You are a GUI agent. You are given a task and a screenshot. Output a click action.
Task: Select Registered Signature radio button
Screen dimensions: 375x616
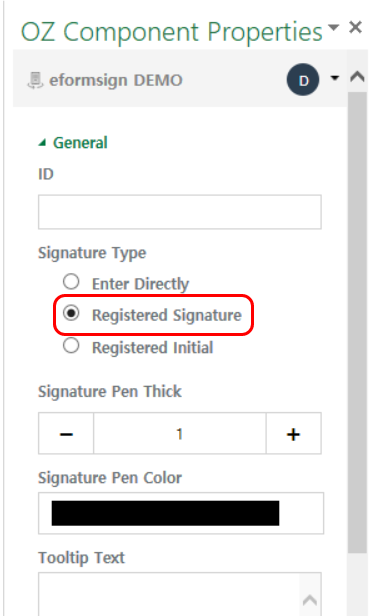(x=71, y=313)
